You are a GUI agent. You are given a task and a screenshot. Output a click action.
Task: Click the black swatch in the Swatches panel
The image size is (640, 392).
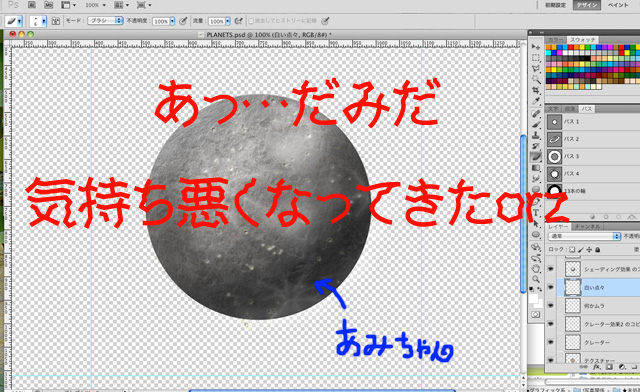point(588,58)
